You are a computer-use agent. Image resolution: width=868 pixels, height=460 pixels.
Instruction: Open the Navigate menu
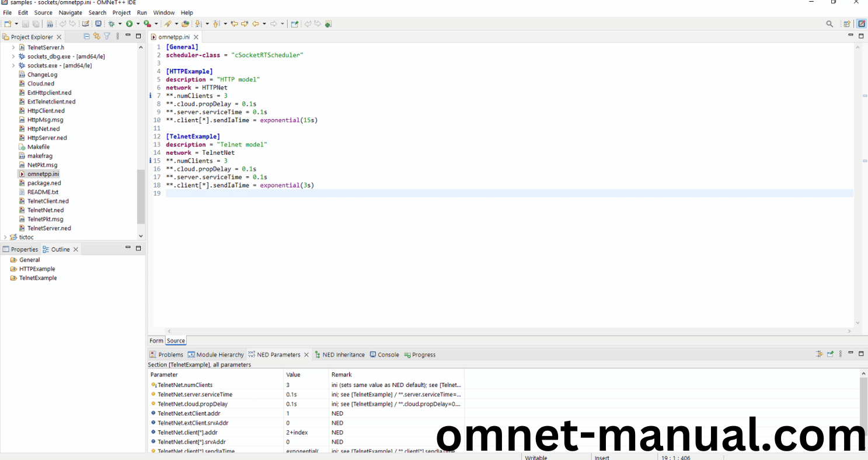click(70, 12)
